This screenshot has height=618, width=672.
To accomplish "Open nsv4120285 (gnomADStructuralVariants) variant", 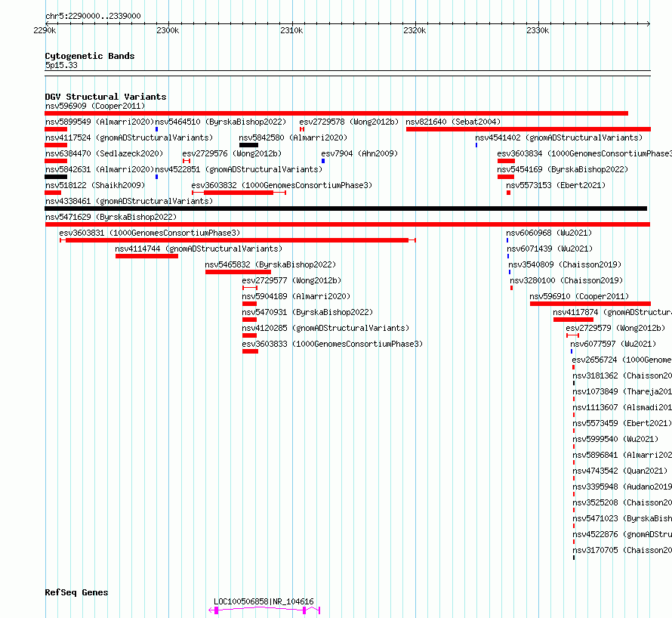I will [x=325, y=328].
